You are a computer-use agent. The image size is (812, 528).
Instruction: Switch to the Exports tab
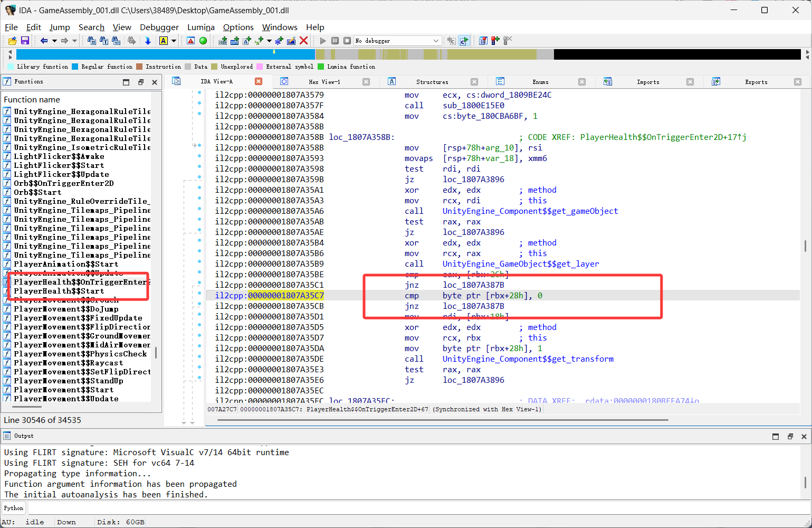click(756, 82)
